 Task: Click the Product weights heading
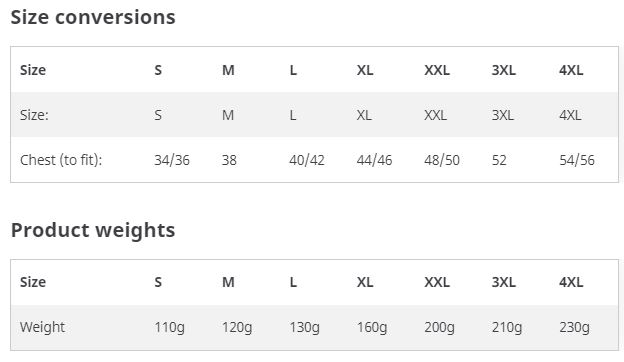93,230
